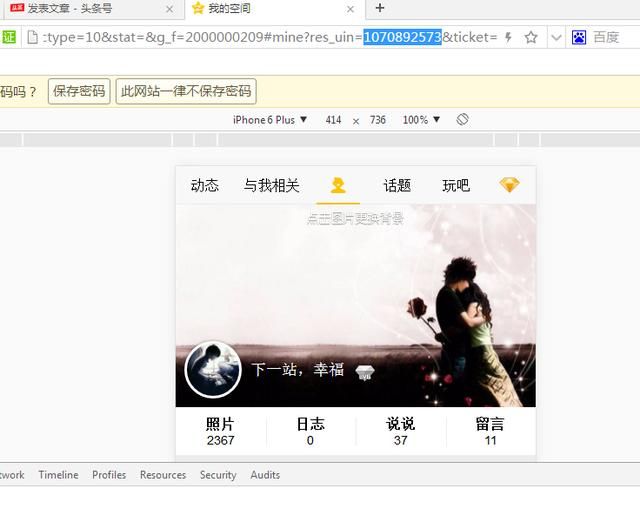Viewport: 640px width, 522px height.
Task: Switch to the Audits devtools tab
Action: point(265,475)
